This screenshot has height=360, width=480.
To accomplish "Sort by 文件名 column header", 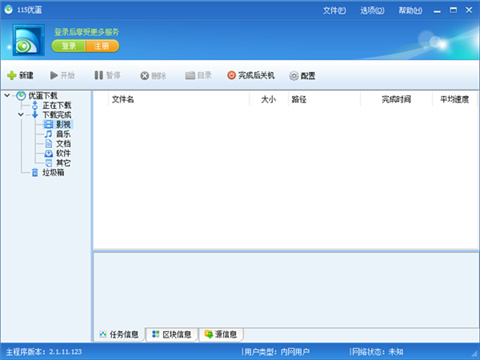I will coord(179,99).
